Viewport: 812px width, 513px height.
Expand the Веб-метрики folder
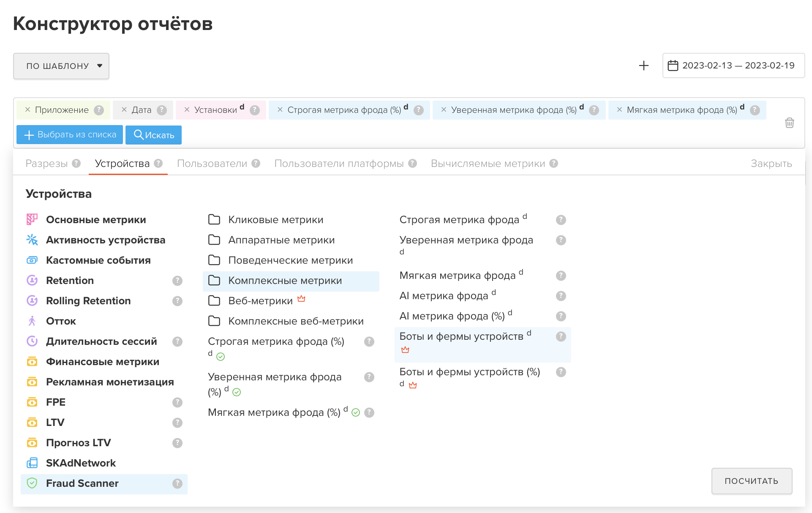[260, 301]
